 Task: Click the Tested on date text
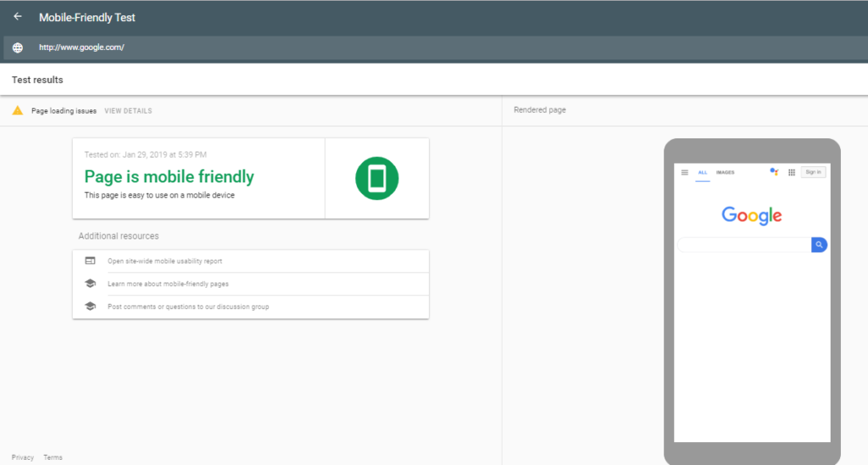click(146, 154)
